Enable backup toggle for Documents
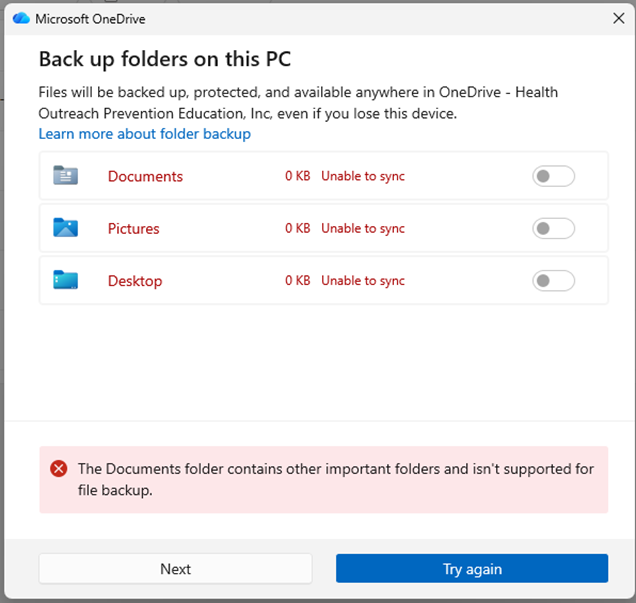The width and height of the screenshot is (636, 603). point(554,177)
